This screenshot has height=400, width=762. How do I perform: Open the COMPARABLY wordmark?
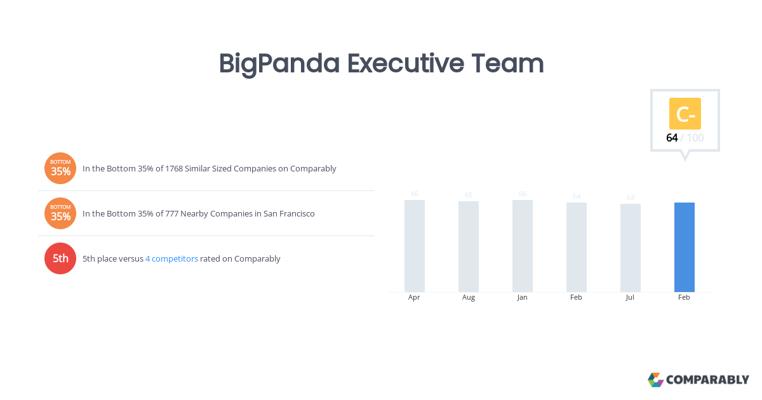pyautogui.click(x=708, y=380)
